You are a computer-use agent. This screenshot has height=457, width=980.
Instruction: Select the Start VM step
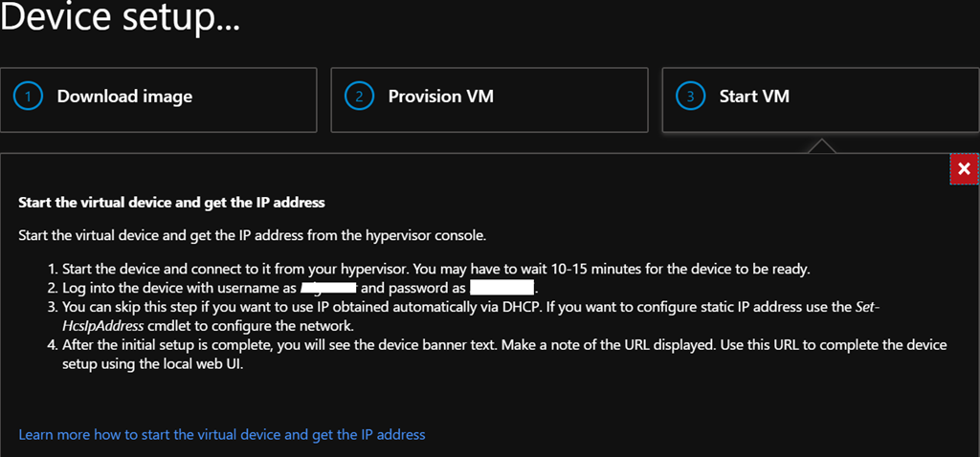coord(754,97)
